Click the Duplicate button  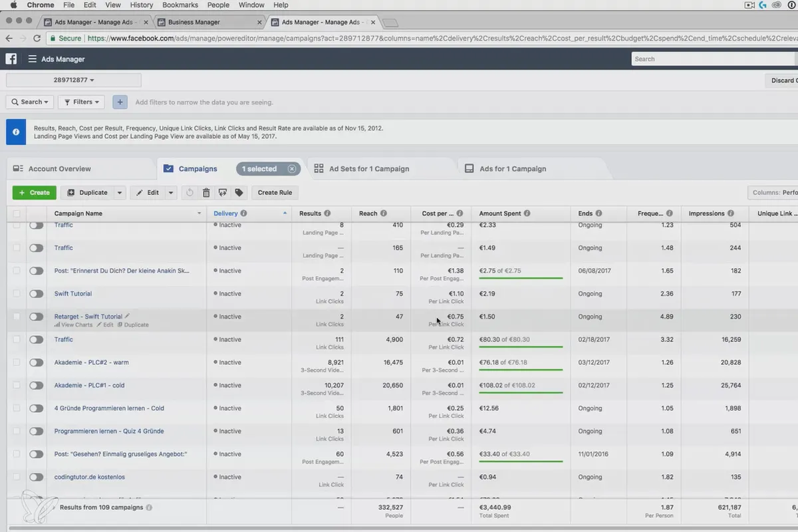coord(88,193)
